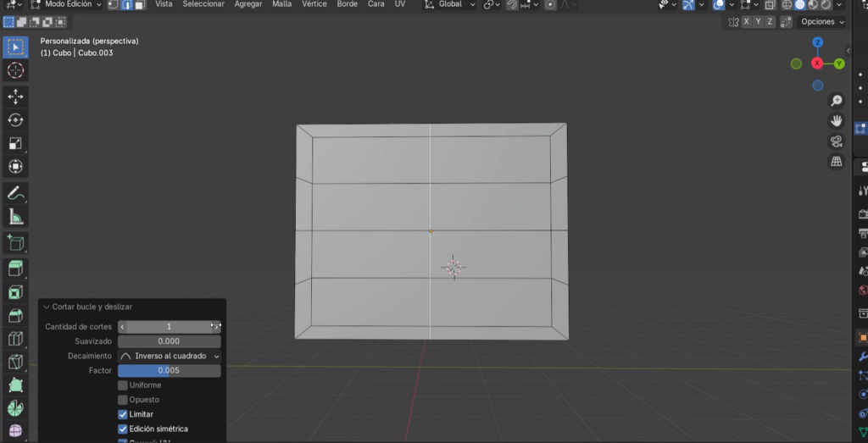Uncheck the Limitar checkbox
The image size is (868, 443).
click(123, 414)
